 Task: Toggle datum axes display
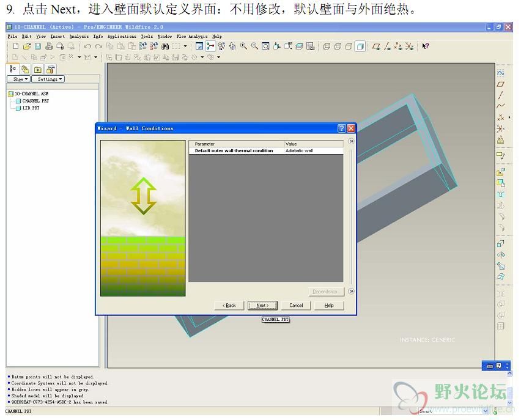(x=387, y=46)
